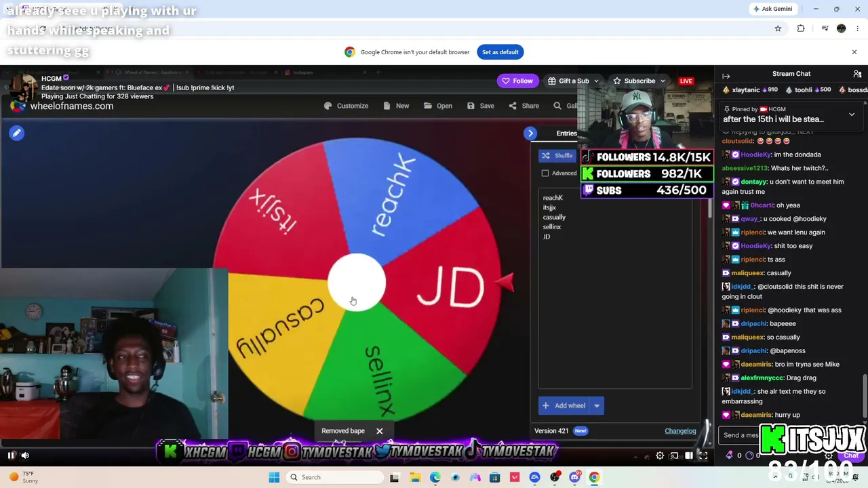Close the default browser notification bar

click(854, 52)
